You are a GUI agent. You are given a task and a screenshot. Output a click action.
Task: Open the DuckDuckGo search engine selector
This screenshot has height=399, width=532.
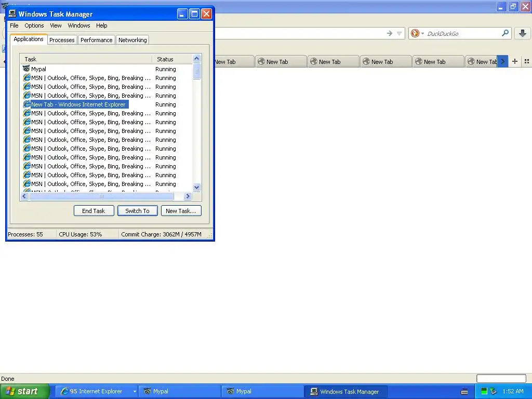417,33
